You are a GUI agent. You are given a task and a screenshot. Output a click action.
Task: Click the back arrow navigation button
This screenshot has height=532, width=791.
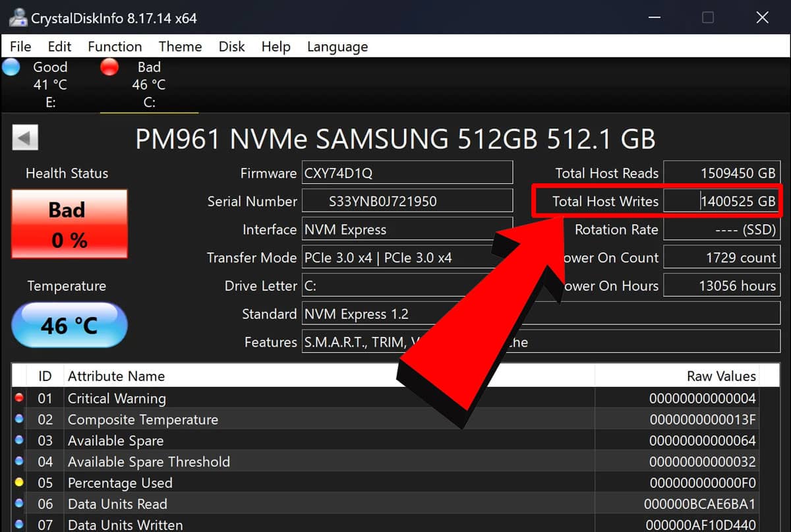(25, 137)
